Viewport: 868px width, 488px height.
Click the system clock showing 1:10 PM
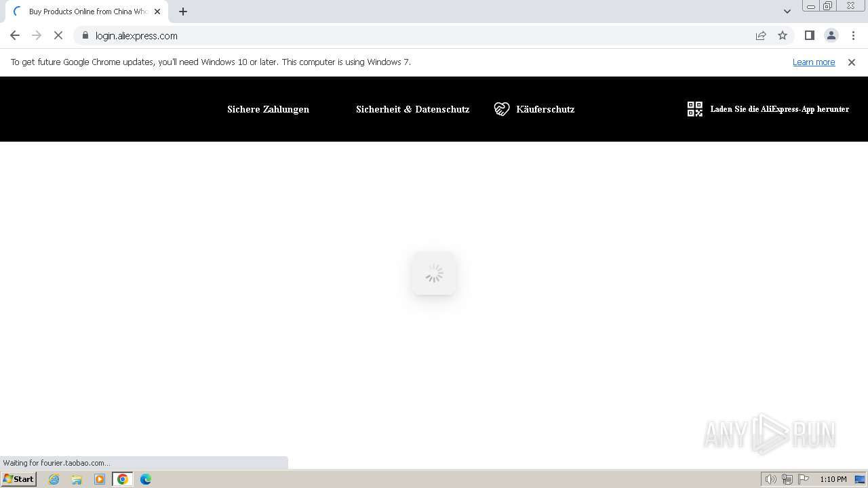[833, 479]
